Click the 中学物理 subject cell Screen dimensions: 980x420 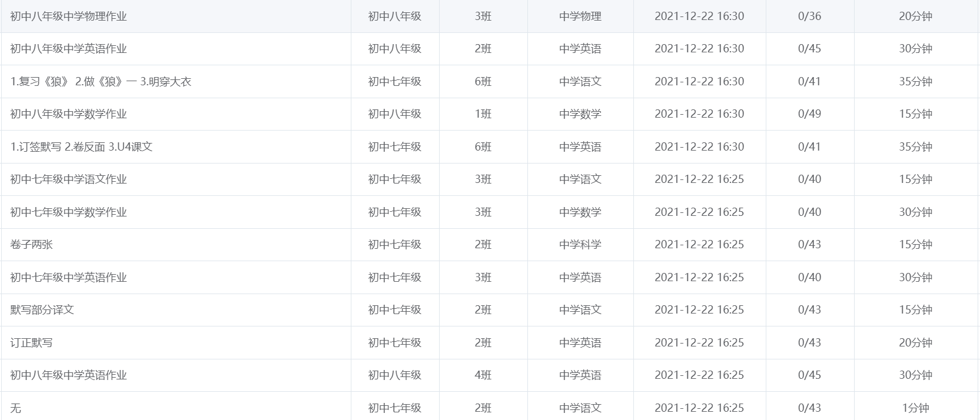[580, 16]
